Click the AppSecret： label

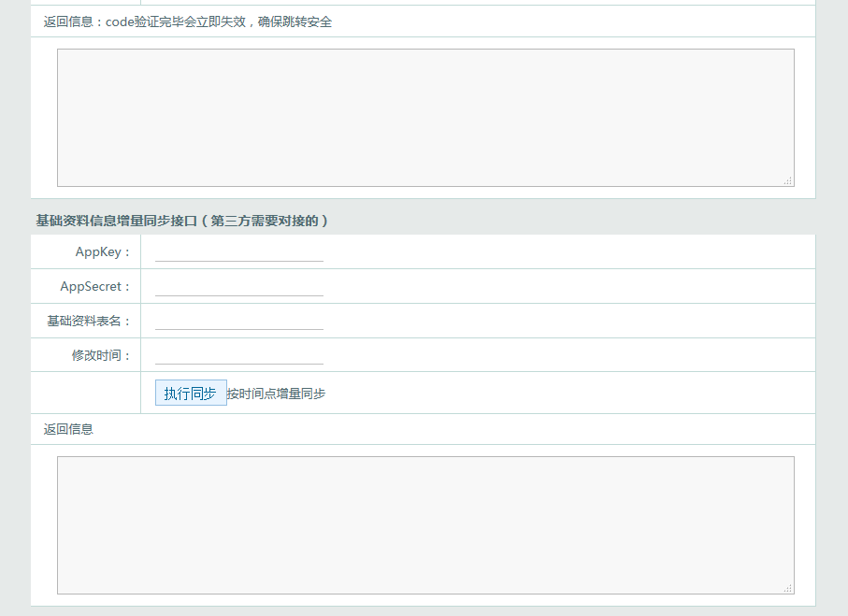pos(95,287)
